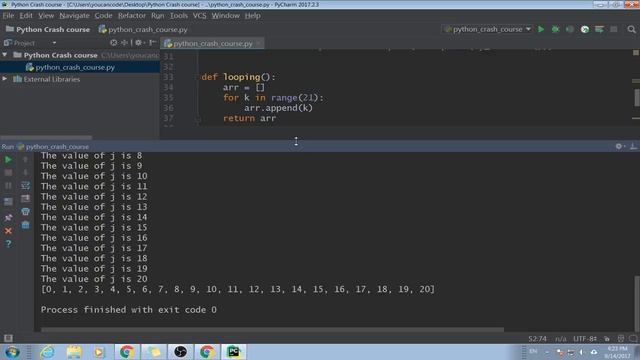Rerun the program in the Run panel
This screenshot has height=360, width=640.
(x=8, y=160)
